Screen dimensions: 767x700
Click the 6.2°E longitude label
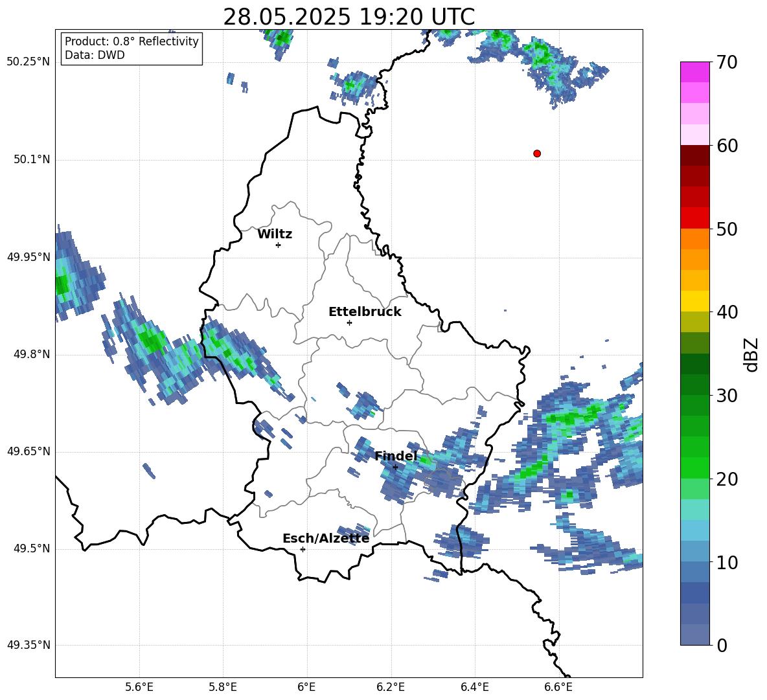[391, 687]
